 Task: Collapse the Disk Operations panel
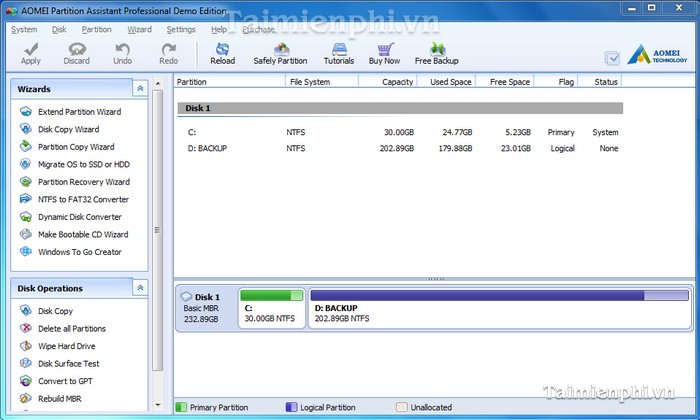(140, 288)
